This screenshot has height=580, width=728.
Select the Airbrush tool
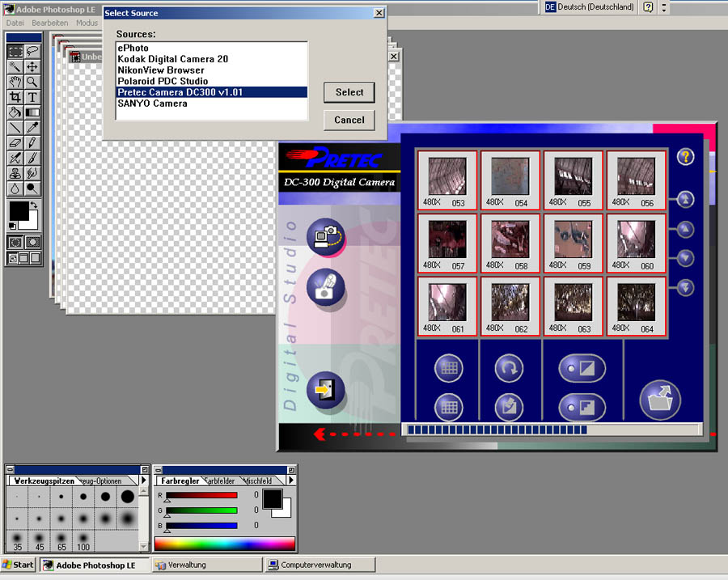[15, 159]
